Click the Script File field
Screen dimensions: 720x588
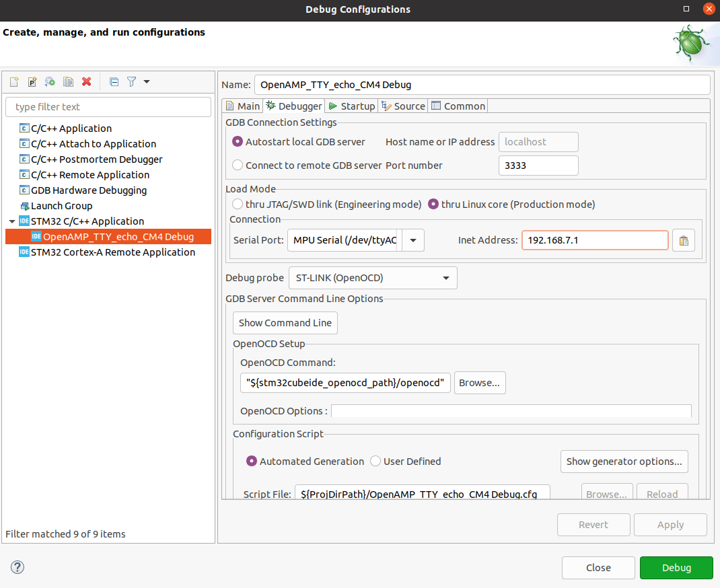423,492
